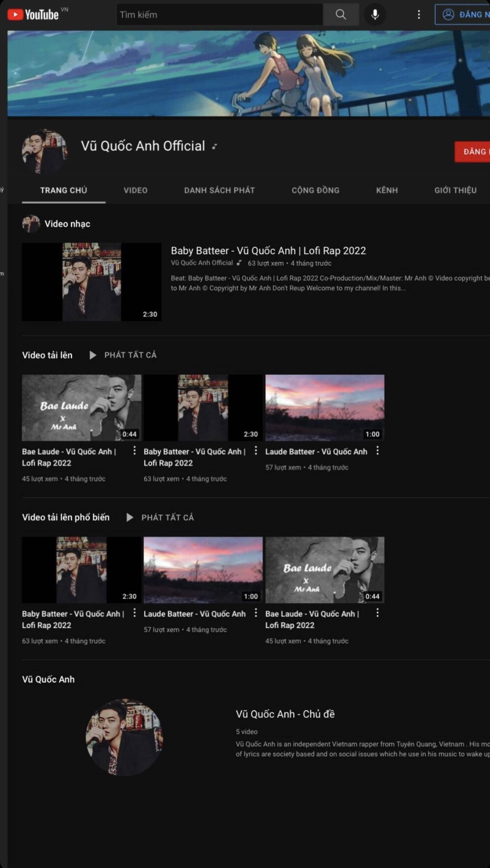Screen dimensions: 490x868
Task: Click inside the Tìm kiếm search field
Action: 219,15
